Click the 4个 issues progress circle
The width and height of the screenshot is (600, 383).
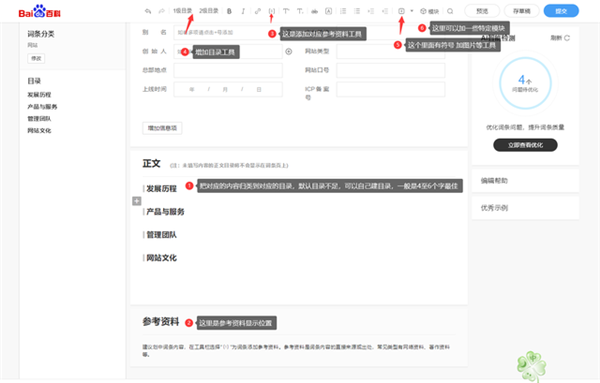[x=525, y=83]
